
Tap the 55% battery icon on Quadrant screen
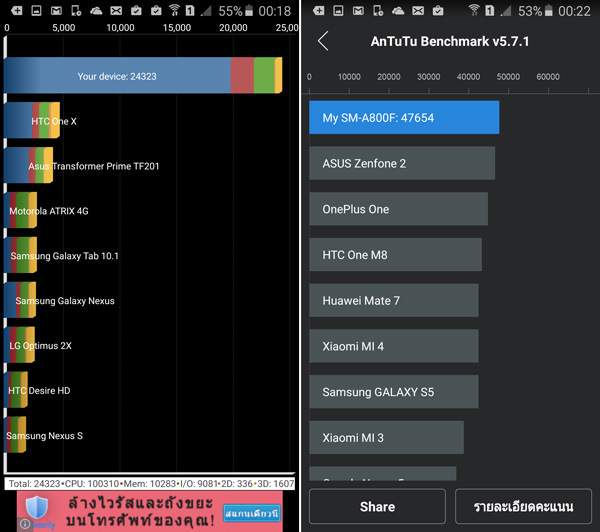pyautogui.click(x=249, y=10)
